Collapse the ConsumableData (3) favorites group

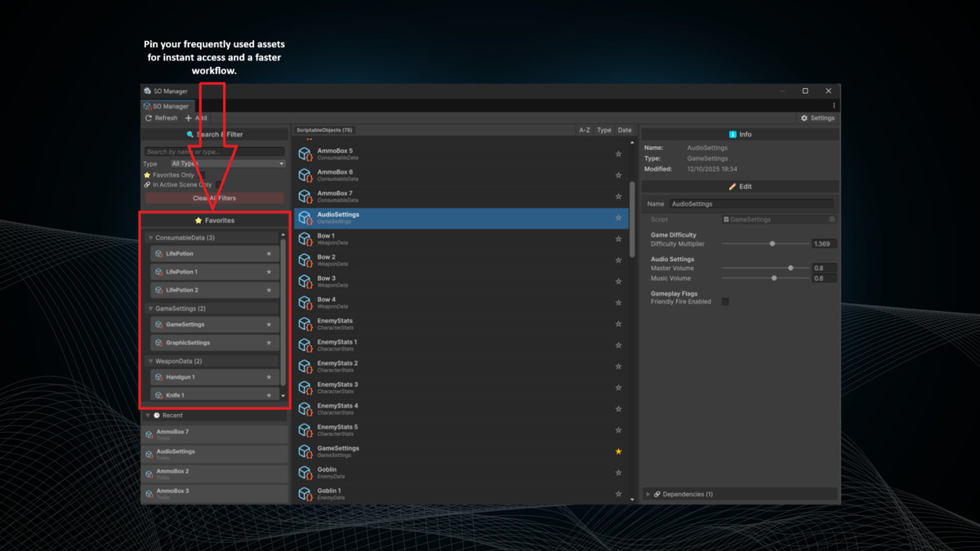150,237
